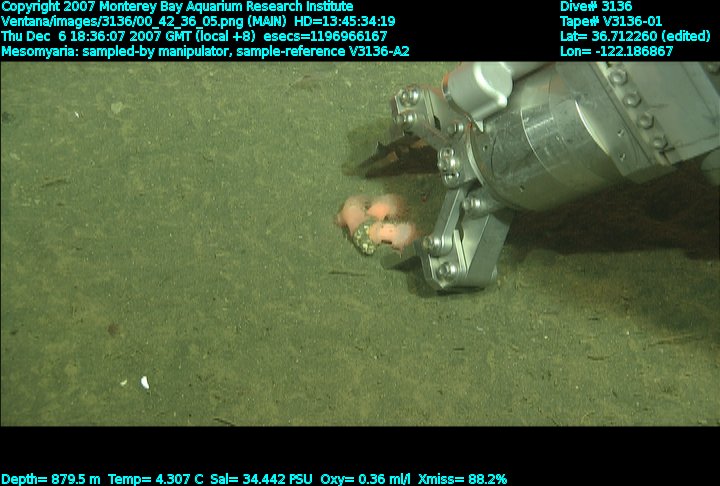
Task: Click the GMT timestamp line
Action: [x=194, y=36]
